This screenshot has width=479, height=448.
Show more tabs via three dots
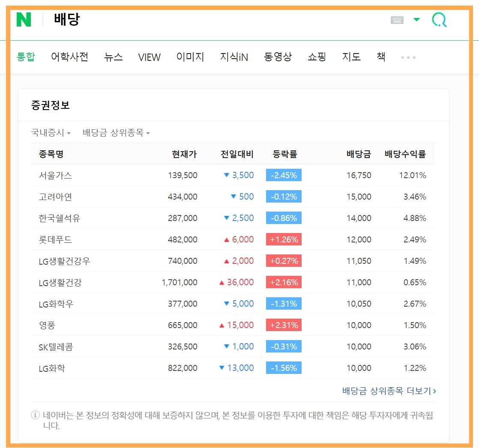(x=408, y=57)
